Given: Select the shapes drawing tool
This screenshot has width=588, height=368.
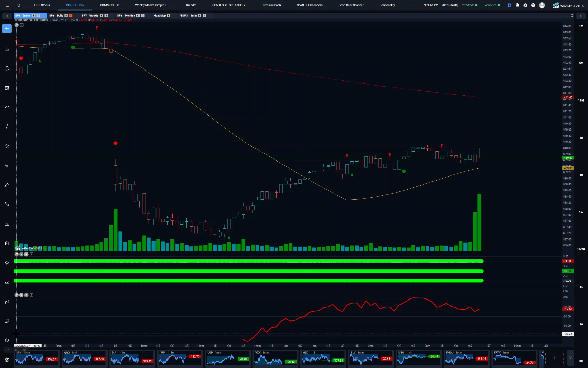Looking at the screenshot, I should (7, 146).
